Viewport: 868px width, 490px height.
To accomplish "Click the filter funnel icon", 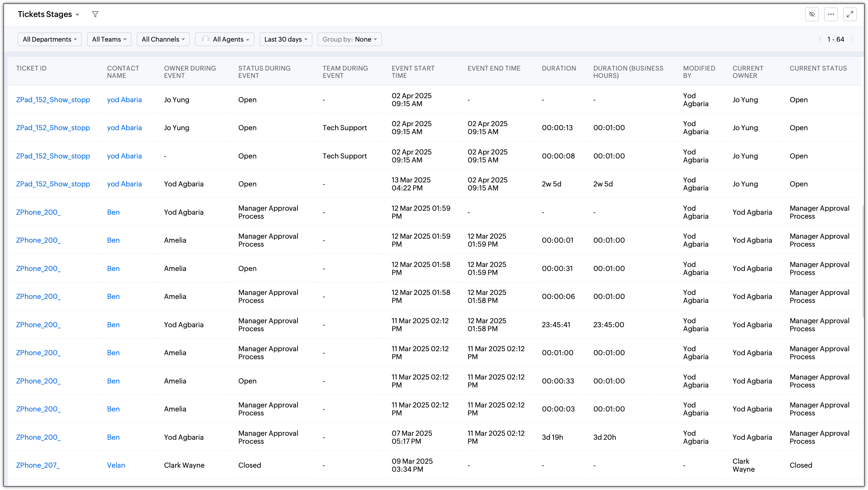I will [95, 14].
